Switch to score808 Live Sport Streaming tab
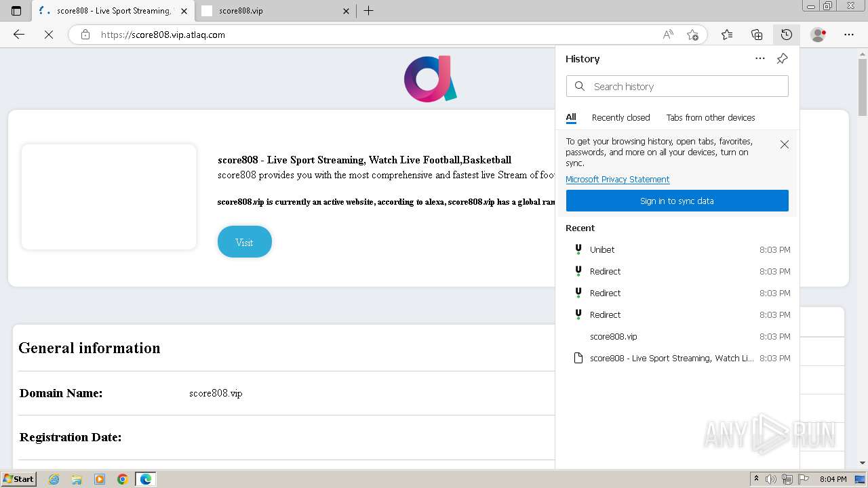This screenshot has width=868, height=488. [113, 11]
